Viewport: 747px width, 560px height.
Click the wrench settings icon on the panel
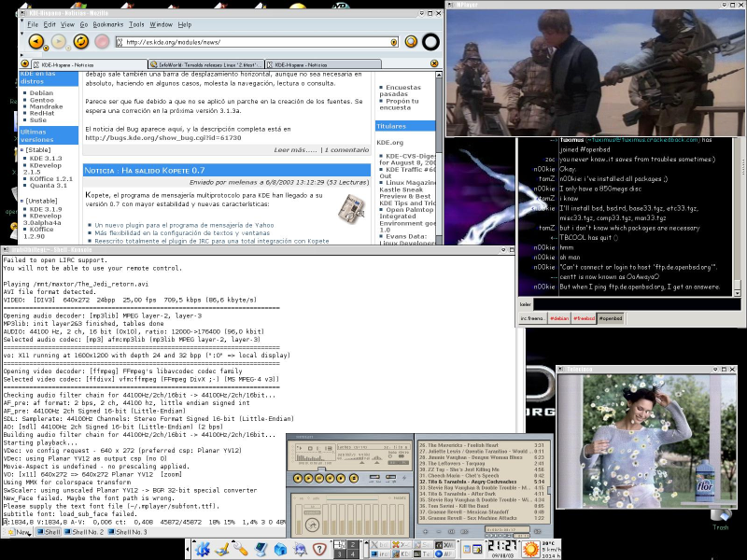pos(241,549)
